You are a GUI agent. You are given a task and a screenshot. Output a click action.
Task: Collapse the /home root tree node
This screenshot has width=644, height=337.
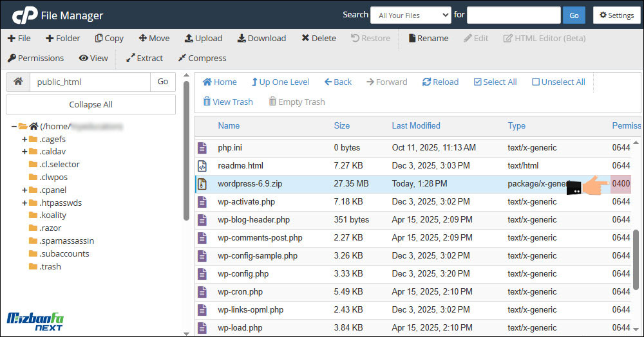click(14, 126)
